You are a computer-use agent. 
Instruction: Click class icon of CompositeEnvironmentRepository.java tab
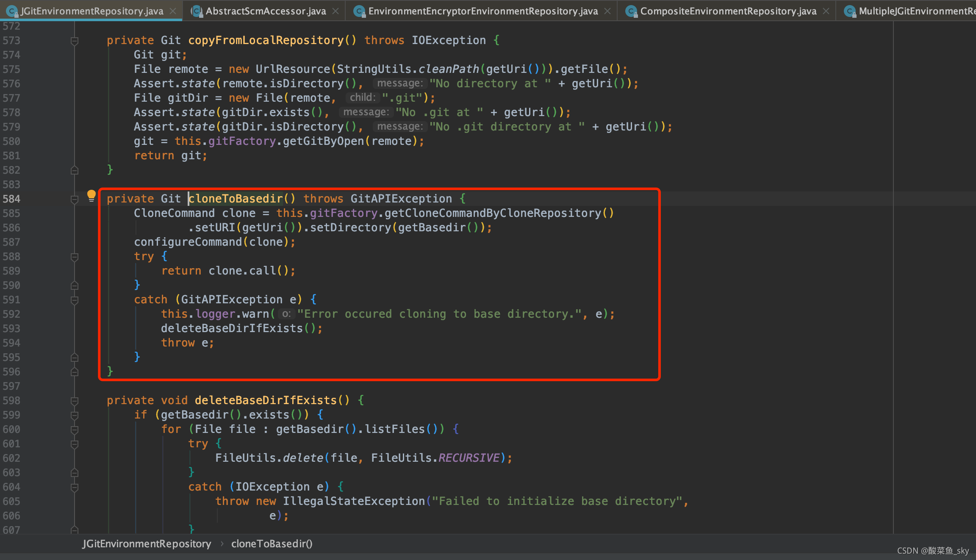click(631, 11)
